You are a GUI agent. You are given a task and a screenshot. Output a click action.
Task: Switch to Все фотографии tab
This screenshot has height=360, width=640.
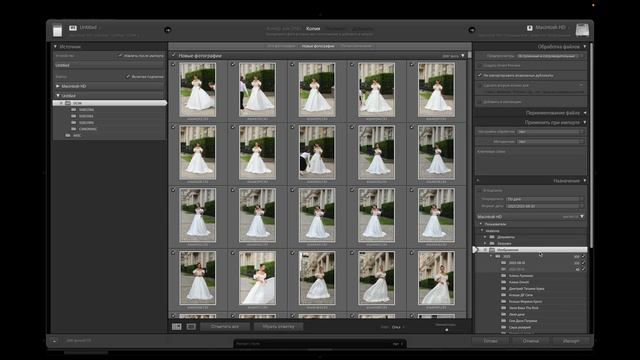coord(281,46)
